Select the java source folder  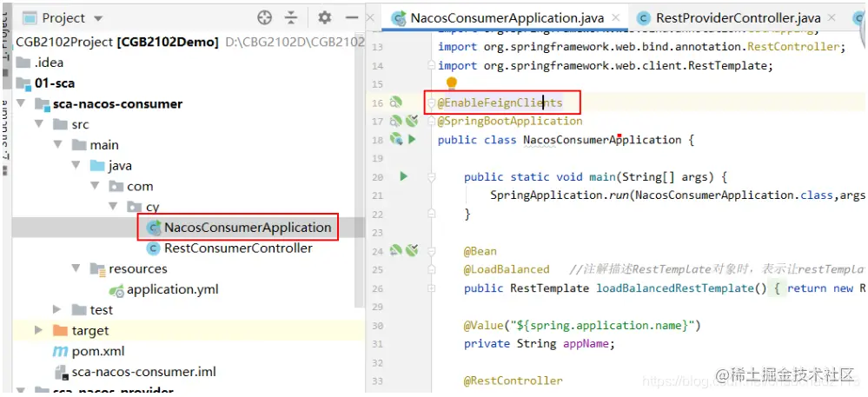110,166
